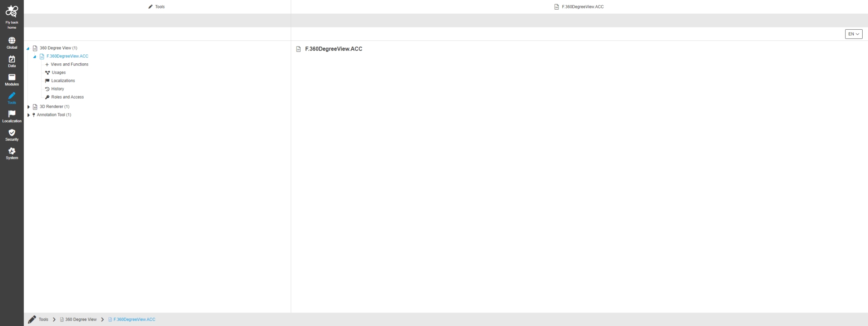The height and width of the screenshot is (326, 868).
Task: Open the Localization flag icon in sidebar
Action: tap(12, 114)
